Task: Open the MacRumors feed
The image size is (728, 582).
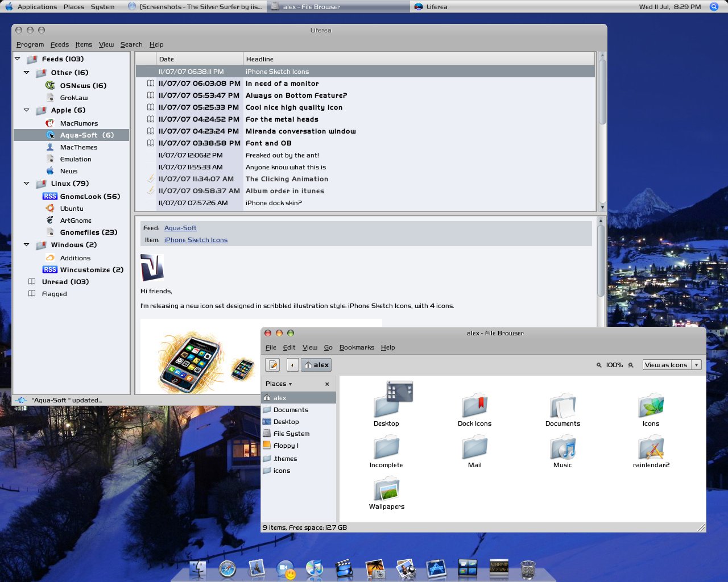Action: (79, 123)
